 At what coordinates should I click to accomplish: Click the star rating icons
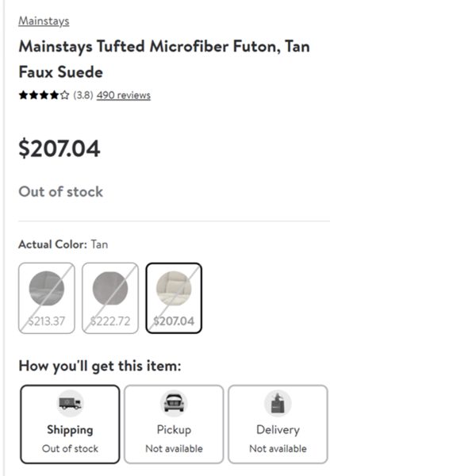[44, 95]
